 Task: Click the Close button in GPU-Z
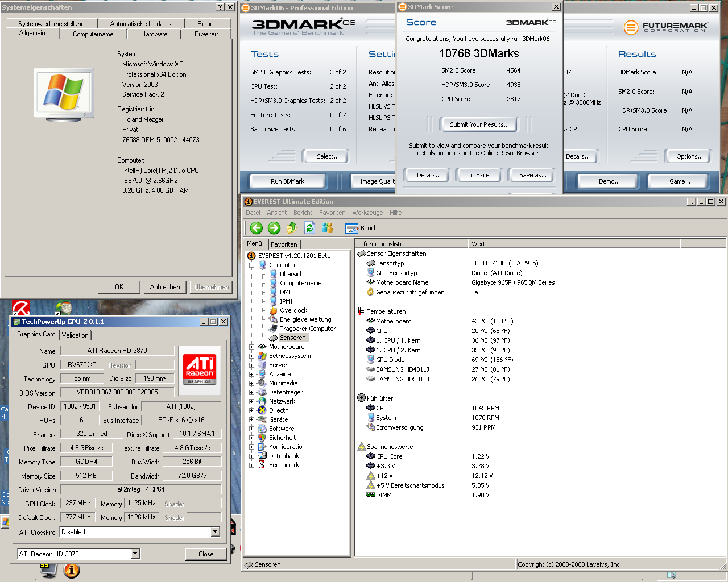tap(206, 554)
